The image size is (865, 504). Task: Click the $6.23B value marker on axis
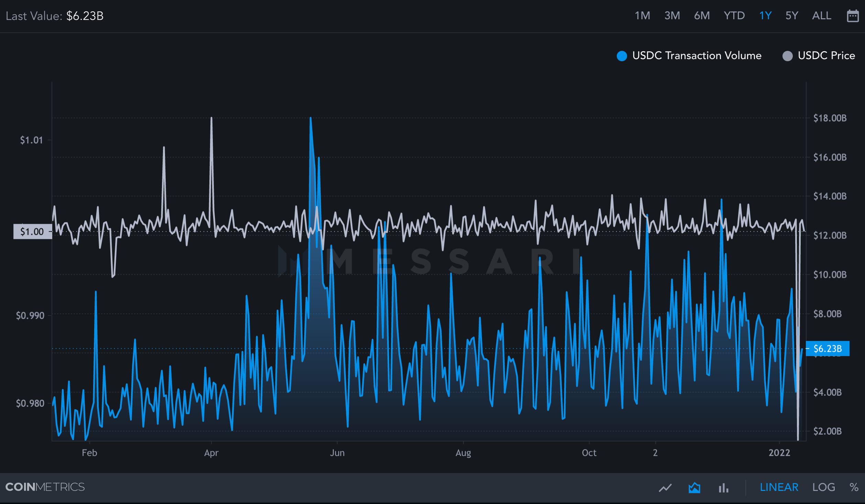click(828, 349)
